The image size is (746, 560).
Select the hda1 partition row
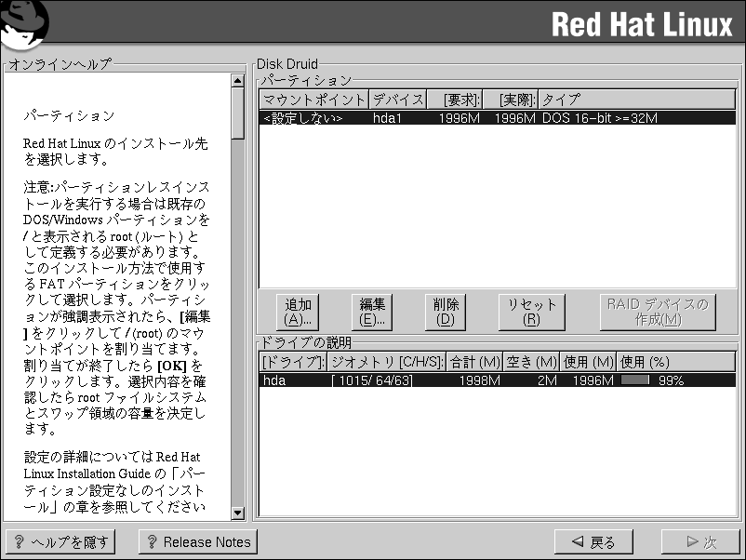[497, 118]
